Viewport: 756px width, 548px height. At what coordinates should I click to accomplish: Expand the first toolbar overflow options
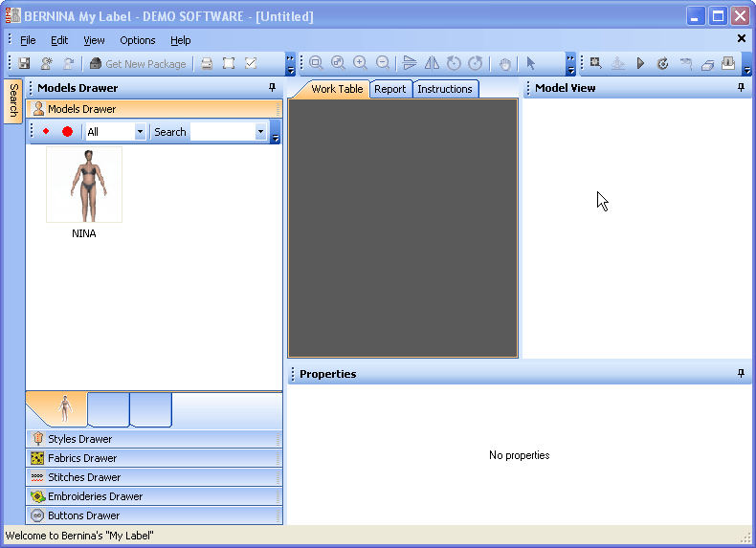(290, 64)
